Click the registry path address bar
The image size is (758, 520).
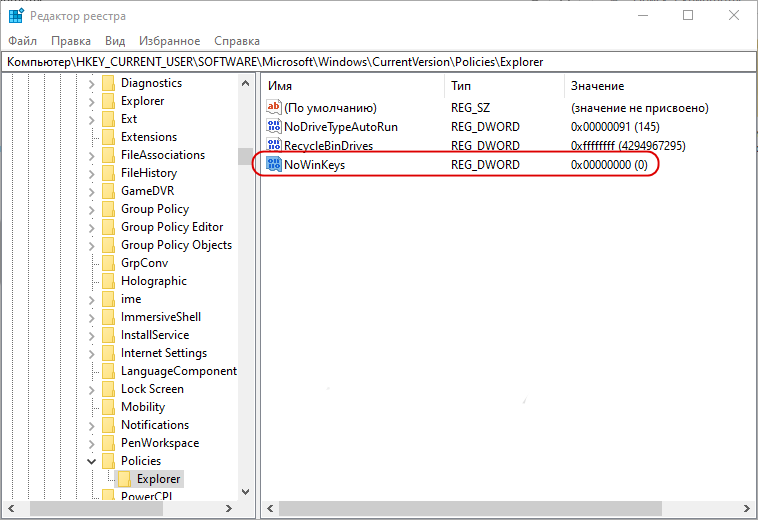[x=379, y=62]
